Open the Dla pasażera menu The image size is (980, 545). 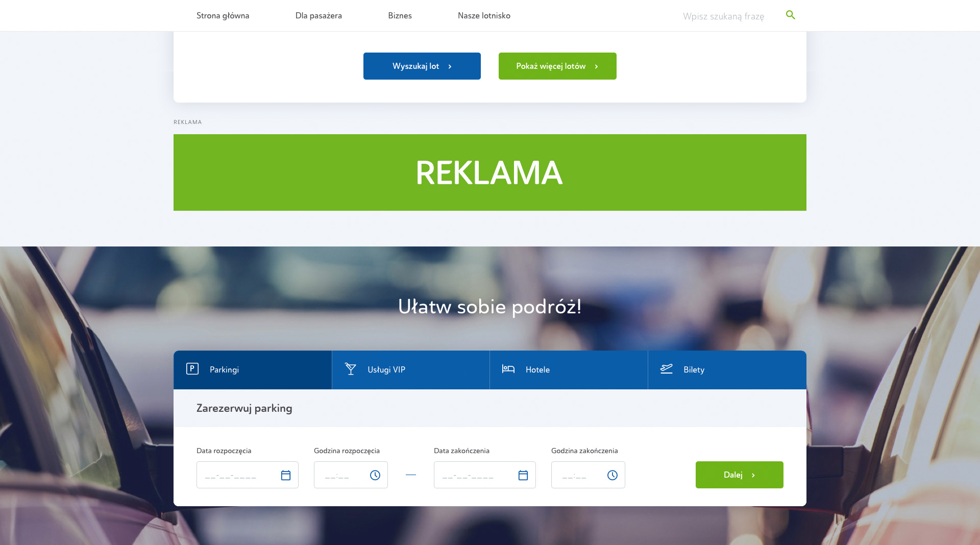tap(318, 15)
